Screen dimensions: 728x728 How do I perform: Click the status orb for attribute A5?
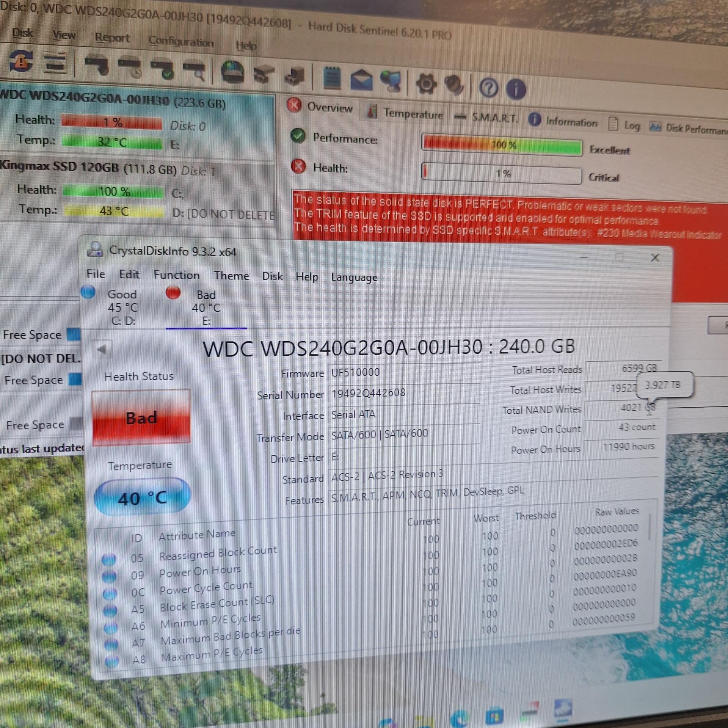110,611
